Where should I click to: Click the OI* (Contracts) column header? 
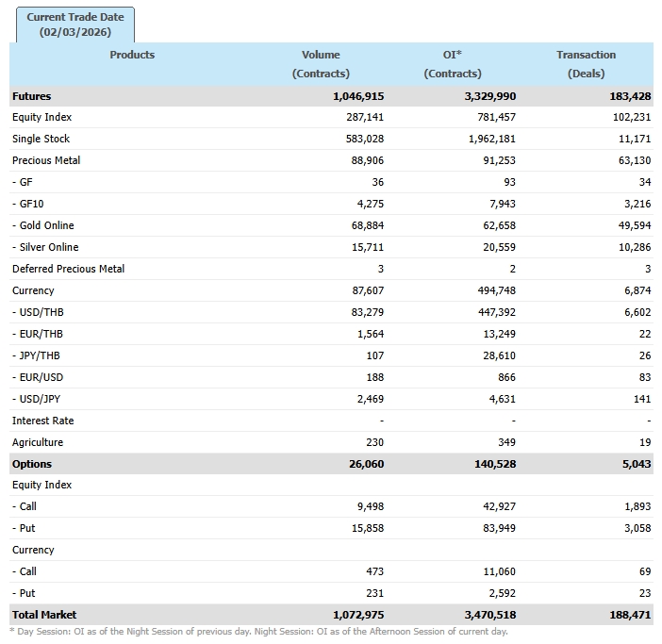tap(453, 64)
